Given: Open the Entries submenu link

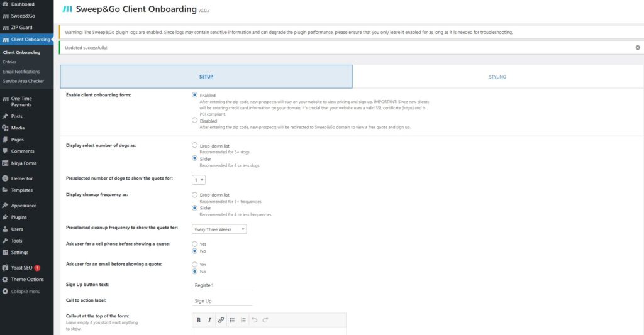Looking at the screenshot, I should tap(9, 62).
